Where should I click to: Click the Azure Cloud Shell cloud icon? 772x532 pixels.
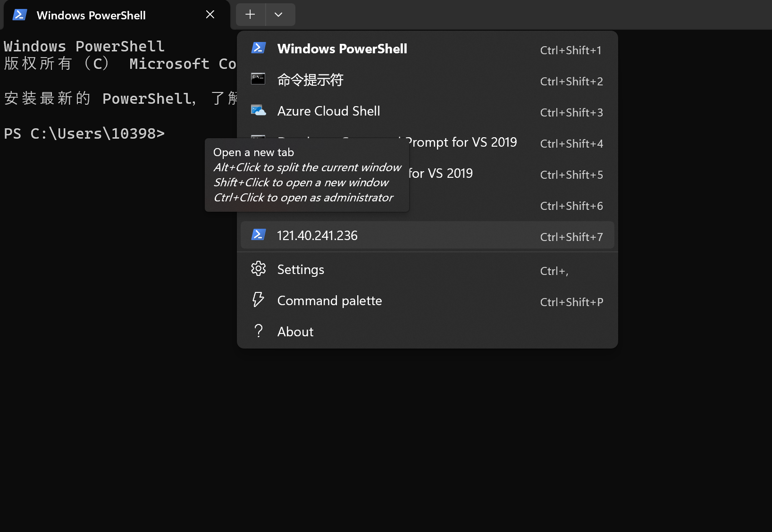tap(258, 110)
